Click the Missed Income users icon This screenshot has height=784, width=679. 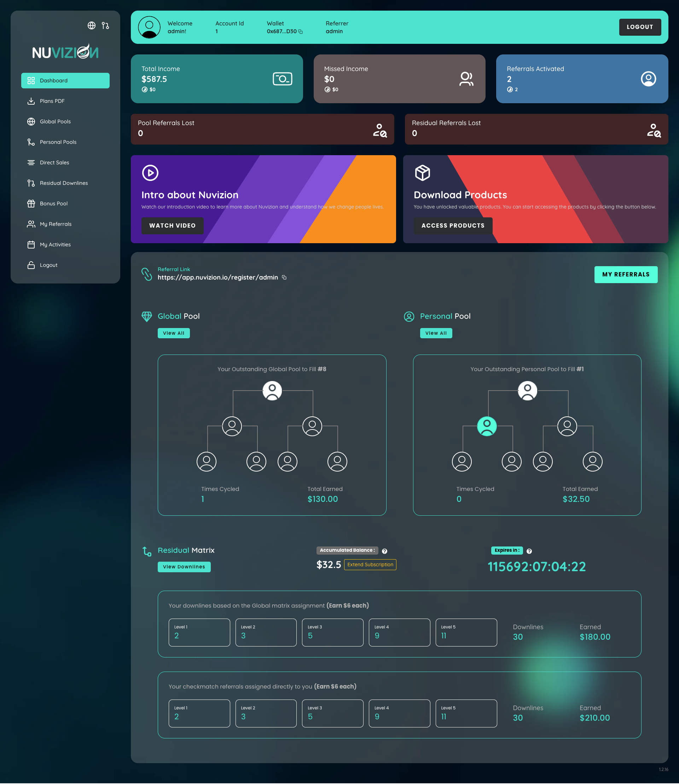466,78
